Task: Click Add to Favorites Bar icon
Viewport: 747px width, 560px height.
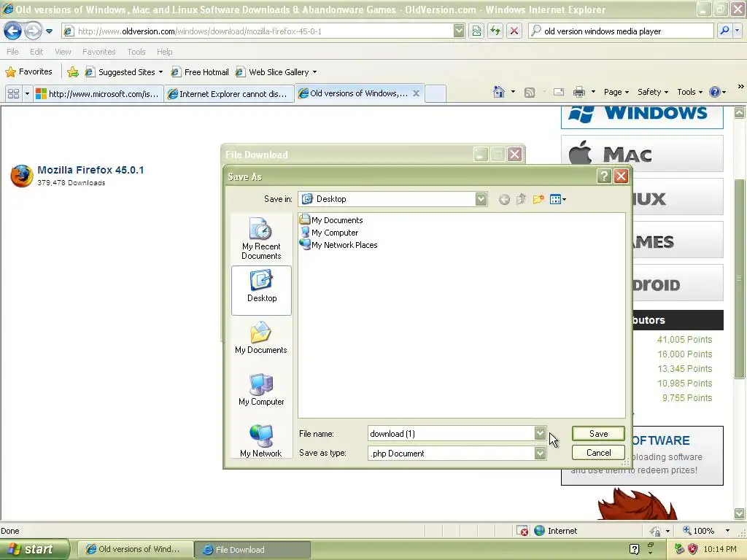Action: (x=73, y=72)
